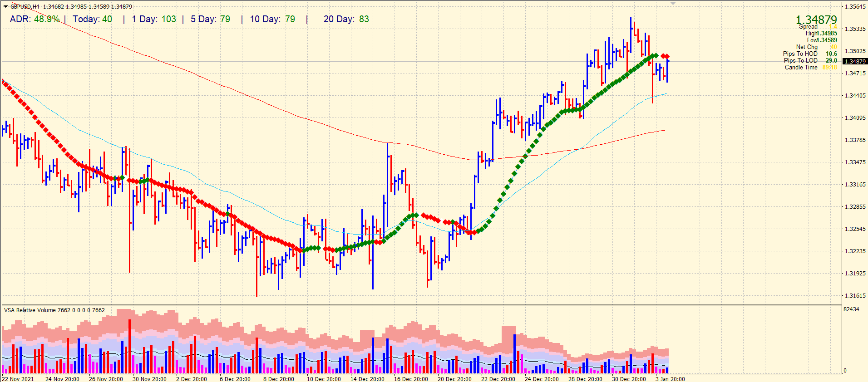This screenshot has width=868, height=382.
Task: Click the 1.35335 price axis label
Action: 855,29
